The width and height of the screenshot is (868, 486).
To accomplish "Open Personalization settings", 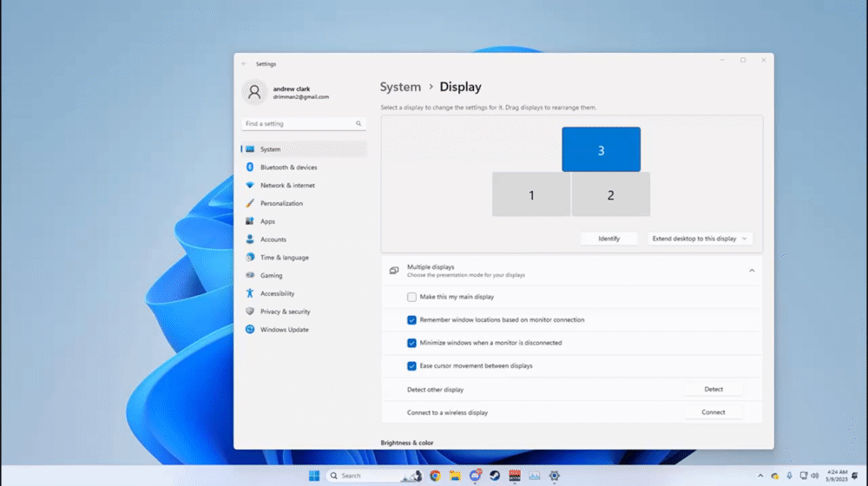I will pyautogui.click(x=304, y=203).
